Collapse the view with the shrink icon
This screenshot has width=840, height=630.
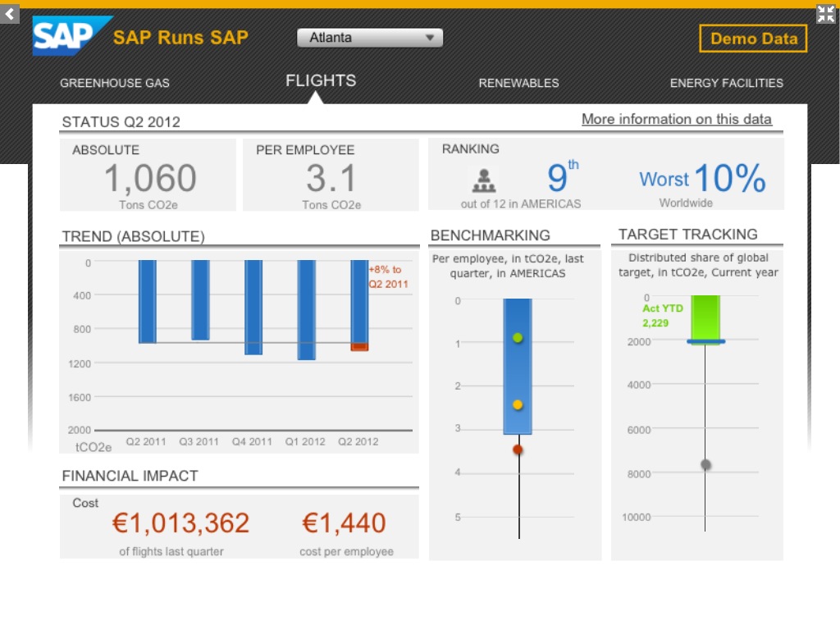(x=825, y=14)
